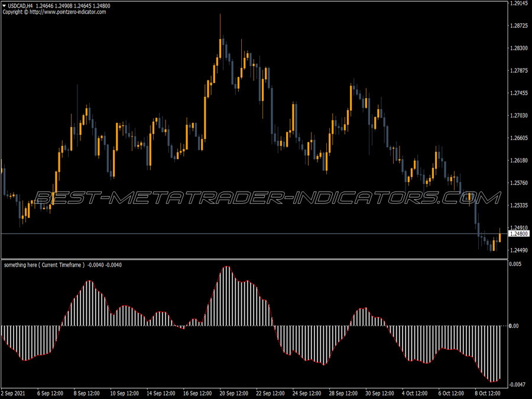Screen dimensions: 532x399
Task: Click the 8 Oct 12:00 time axis label
Action: [x=488, y=393]
